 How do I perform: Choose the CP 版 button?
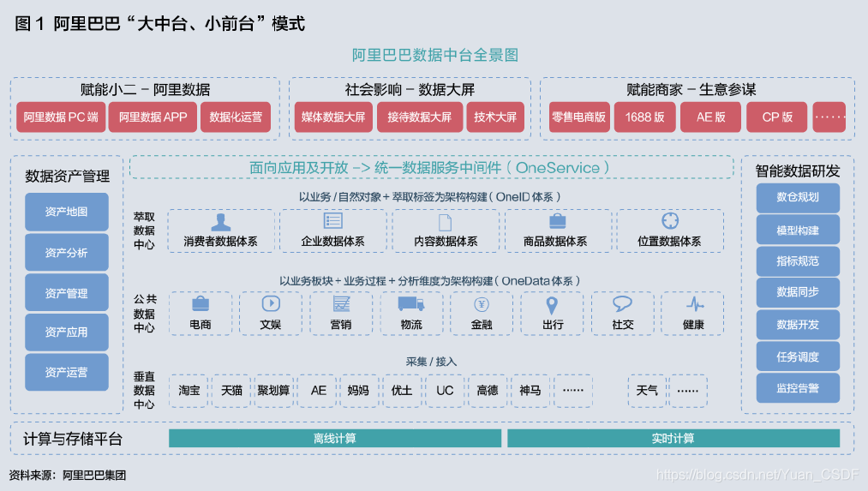777,117
